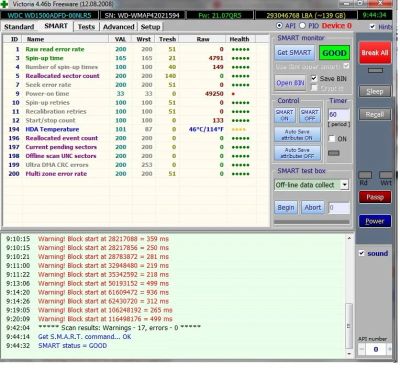Click Auto Save attributes OFF button
This screenshot has width=400, height=372.
297,153
